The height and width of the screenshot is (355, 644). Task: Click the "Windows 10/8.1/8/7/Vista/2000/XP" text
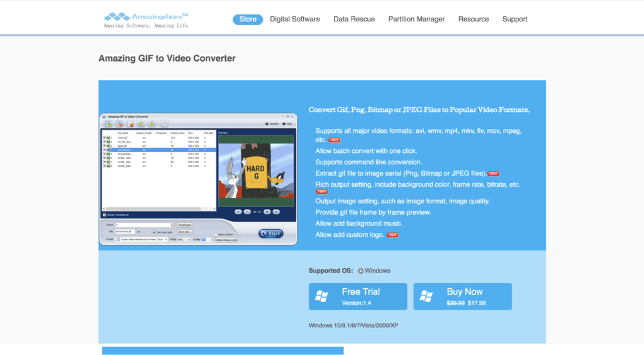pos(353,325)
